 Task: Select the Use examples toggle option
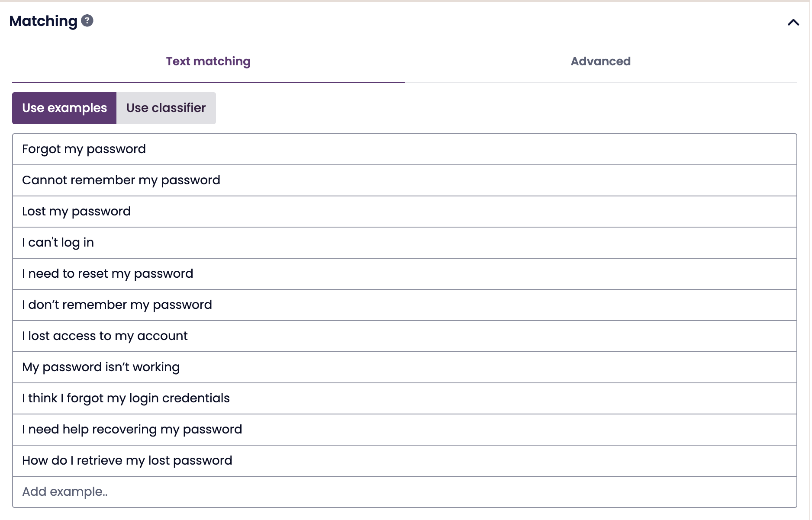(x=64, y=108)
